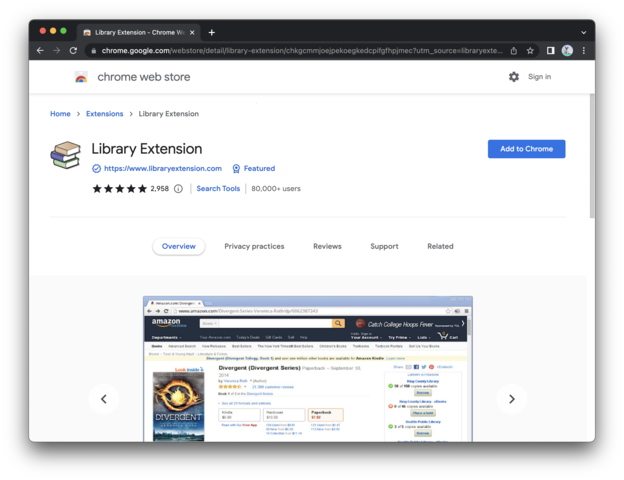Select the Overview tab
This screenshot has width=624, height=480.
[179, 246]
